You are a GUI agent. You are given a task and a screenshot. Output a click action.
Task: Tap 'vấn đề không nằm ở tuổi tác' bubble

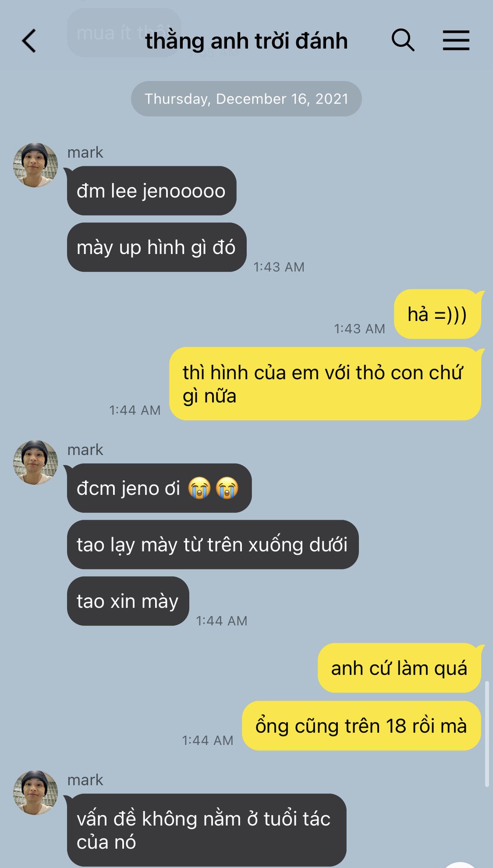pos(207,830)
